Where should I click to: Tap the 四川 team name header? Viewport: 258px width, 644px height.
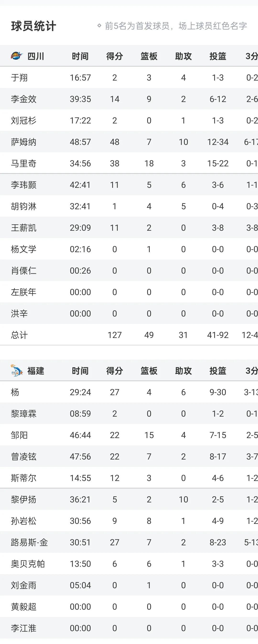pyautogui.click(x=36, y=56)
